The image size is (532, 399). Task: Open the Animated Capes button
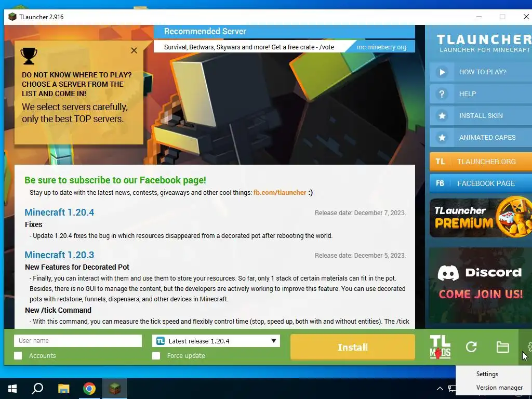(x=481, y=137)
